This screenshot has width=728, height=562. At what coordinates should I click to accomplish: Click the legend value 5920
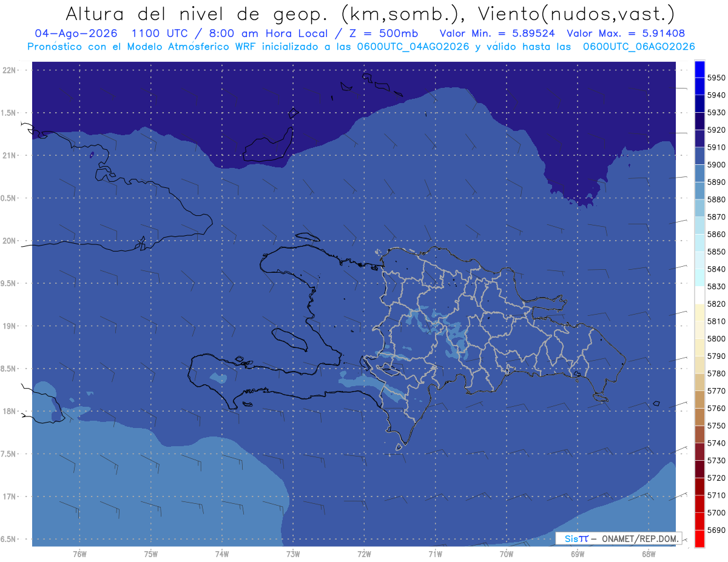pos(716,130)
